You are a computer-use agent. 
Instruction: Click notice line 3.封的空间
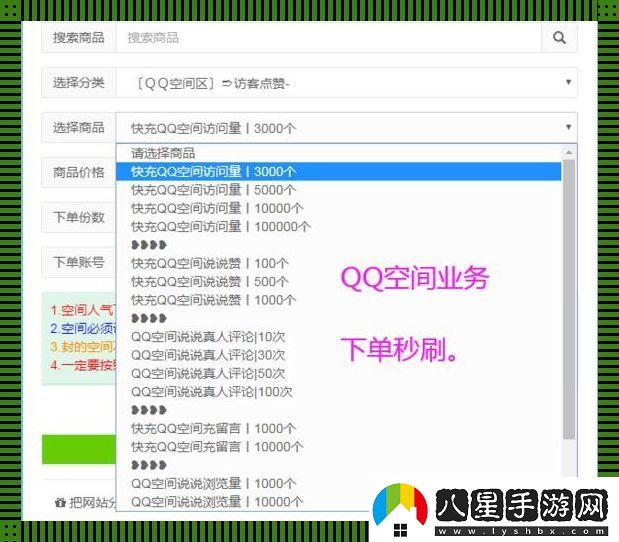(83, 347)
